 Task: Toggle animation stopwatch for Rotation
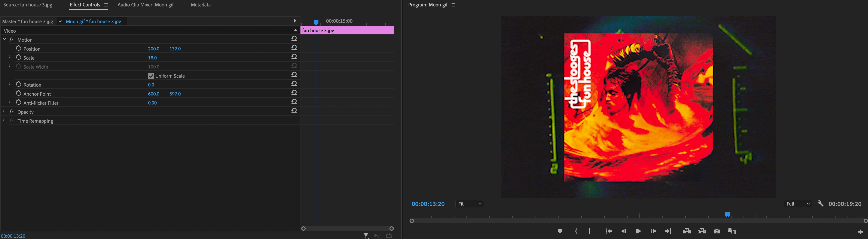(19, 84)
